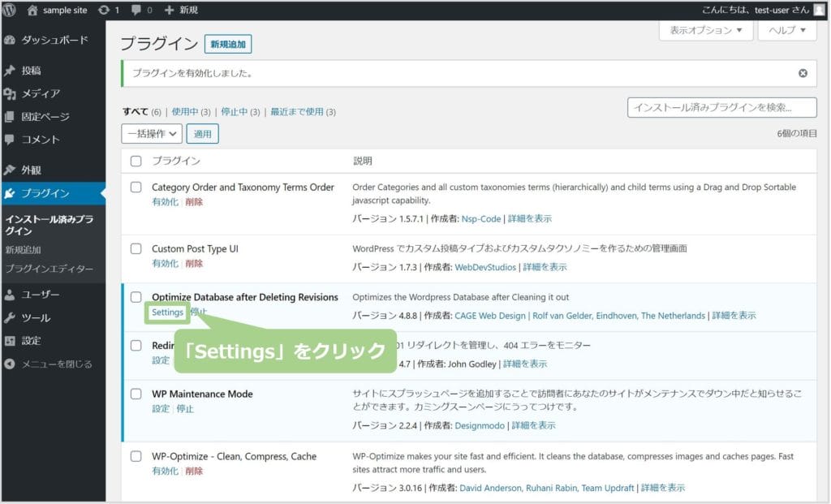831x504 pixels.
Task: Open David Anderson, Ruhani Rabin author link
Action: pyautogui.click(x=546, y=488)
